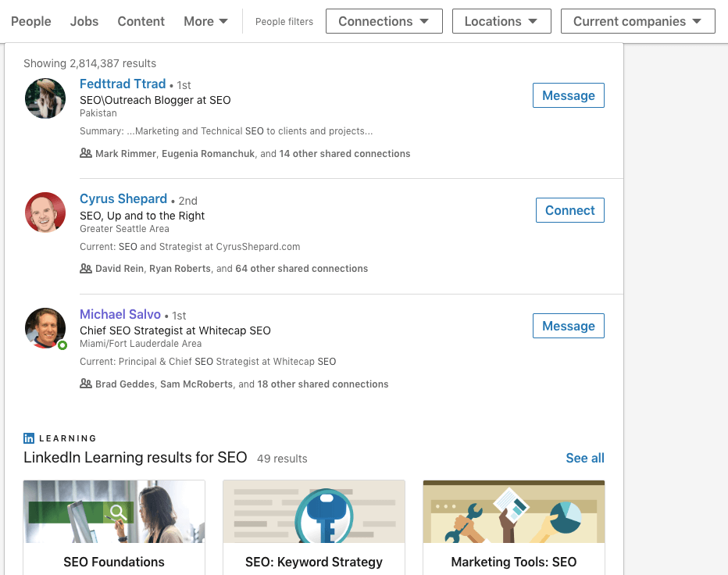Message Fedttrad Ttrad
Screen dimensions: 728x575
click(x=568, y=95)
